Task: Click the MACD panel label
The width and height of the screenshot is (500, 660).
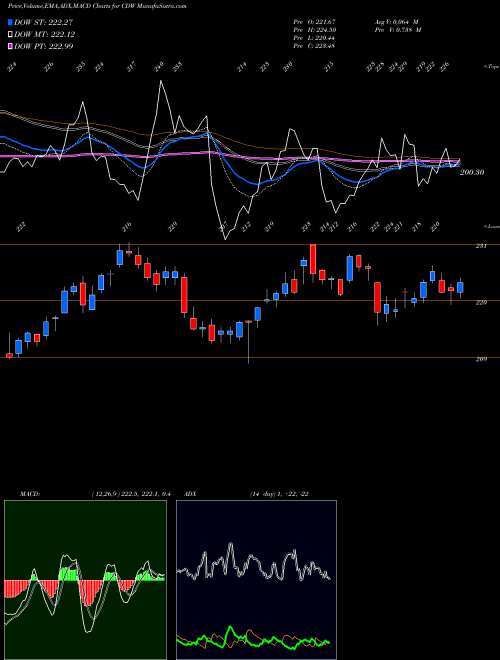Action: (29, 494)
